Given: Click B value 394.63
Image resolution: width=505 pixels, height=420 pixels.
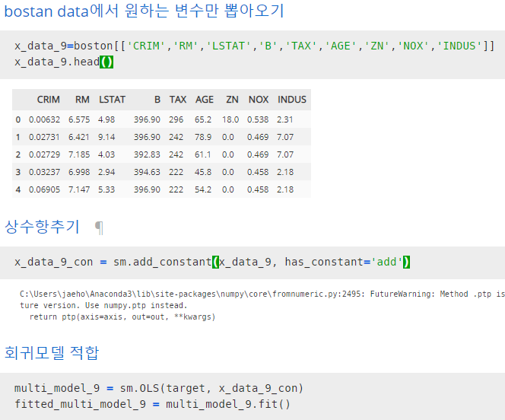Looking at the screenshot, I should 147,172.
